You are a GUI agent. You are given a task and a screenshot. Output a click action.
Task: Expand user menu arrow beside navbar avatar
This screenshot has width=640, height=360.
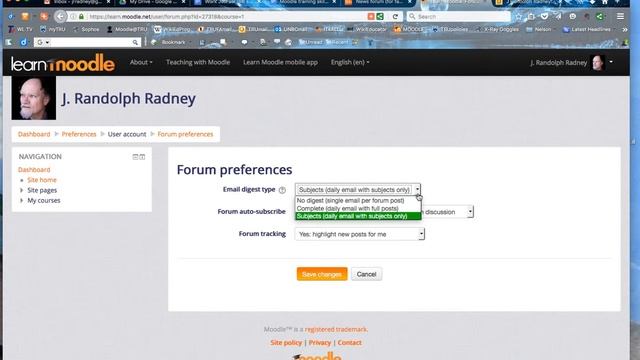(x=611, y=62)
